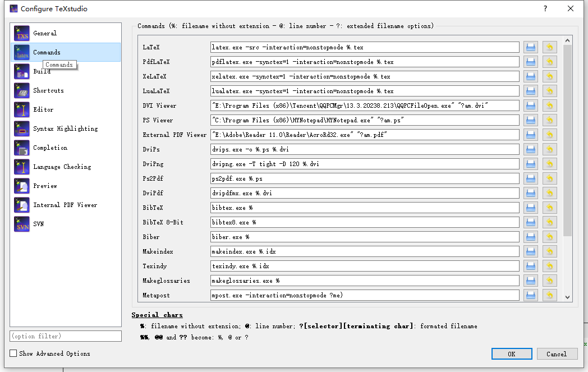Image resolution: width=588 pixels, height=372 pixels.
Task: Browse for Texindy executable
Action: 531,267
